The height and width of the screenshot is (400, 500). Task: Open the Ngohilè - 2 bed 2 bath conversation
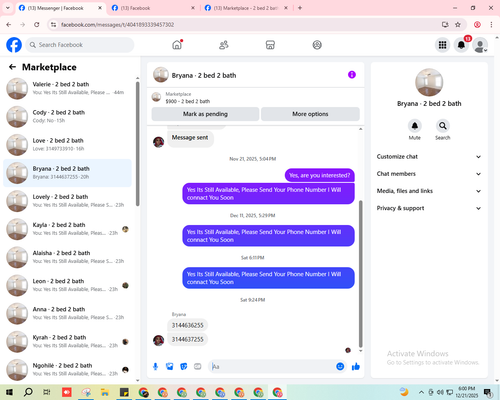tap(67, 370)
